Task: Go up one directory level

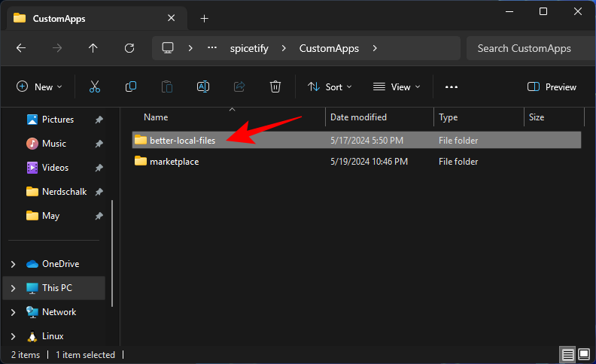Action: tap(93, 48)
